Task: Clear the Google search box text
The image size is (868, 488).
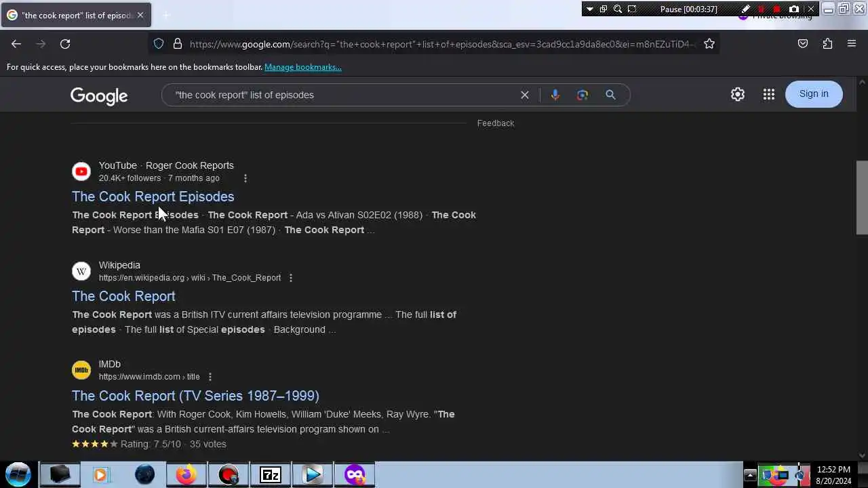Action: click(525, 95)
